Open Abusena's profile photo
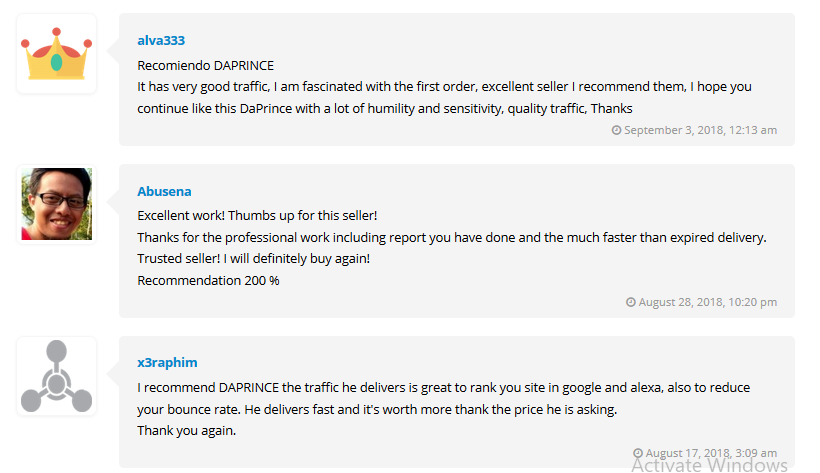The height and width of the screenshot is (473, 820). click(x=57, y=204)
